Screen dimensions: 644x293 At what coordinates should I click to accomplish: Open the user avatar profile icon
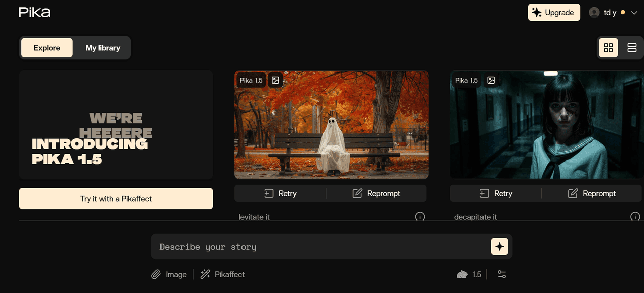click(x=594, y=12)
